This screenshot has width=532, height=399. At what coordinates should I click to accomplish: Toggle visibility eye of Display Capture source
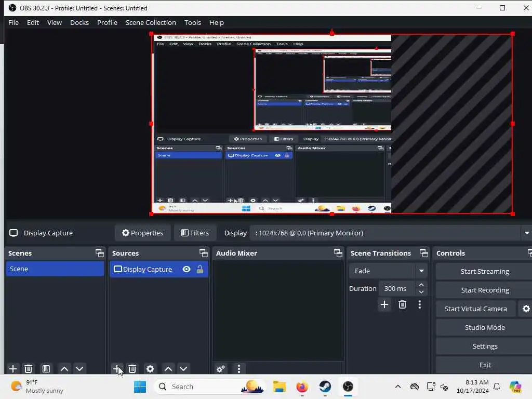click(187, 270)
